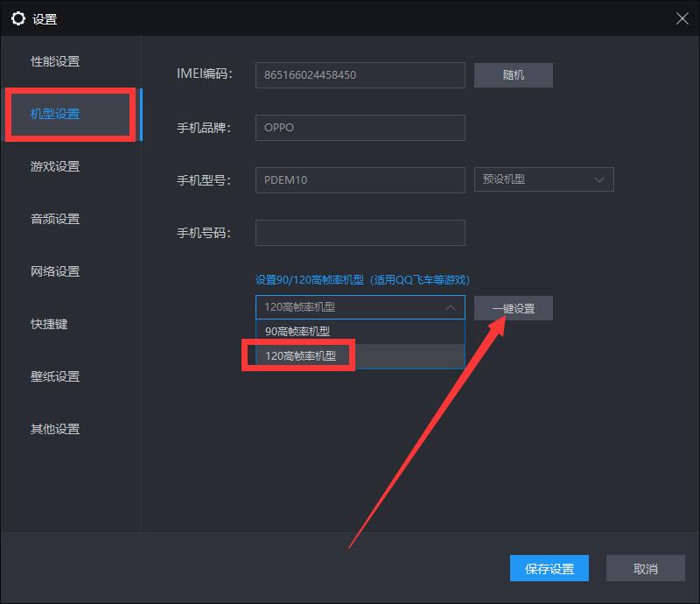The height and width of the screenshot is (604, 700).
Task: Click the 手机品牌 field containing OPPO
Action: click(360, 128)
